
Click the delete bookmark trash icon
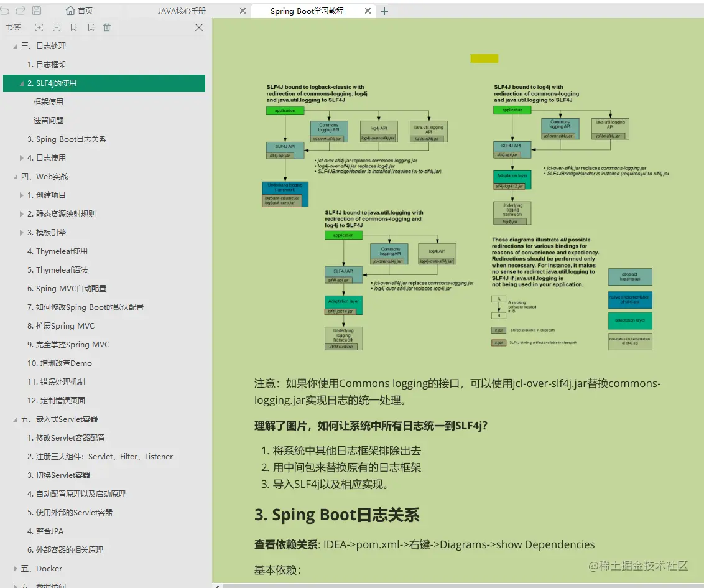pos(107,27)
